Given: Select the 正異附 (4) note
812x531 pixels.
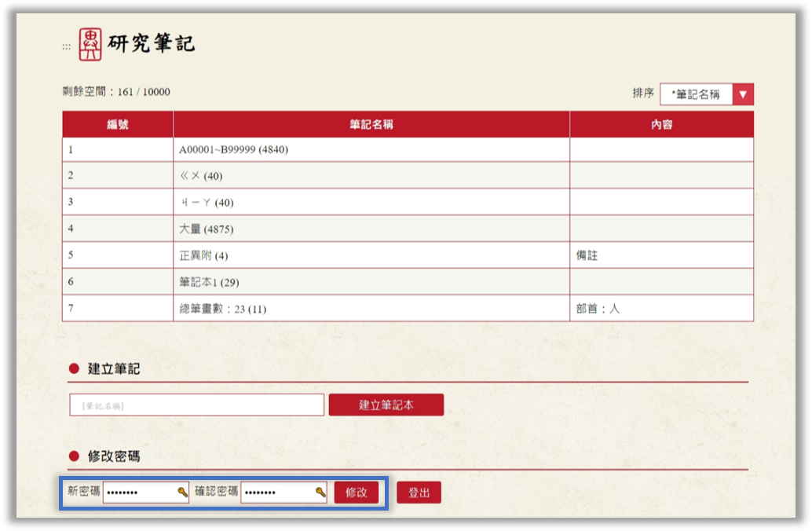Looking at the screenshot, I should point(203,256).
